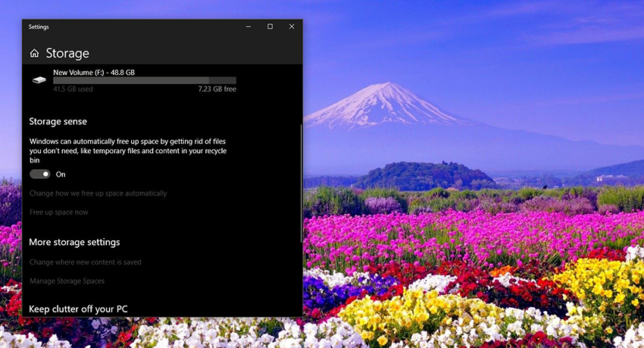
Task: Maximize the Settings window
Action: click(x=270, y=27)
